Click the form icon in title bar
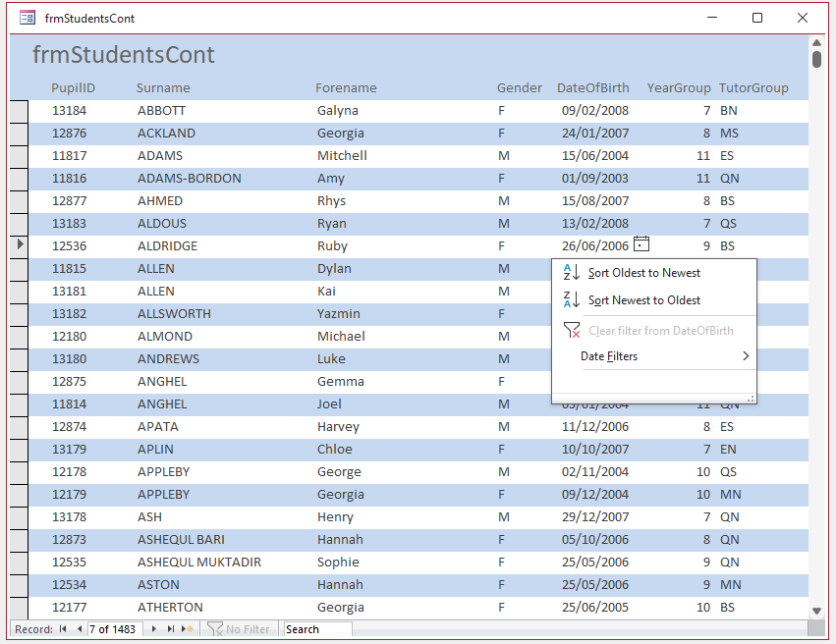Image resolution: width=836 pixels, height=644 pixels. [28, 18]
